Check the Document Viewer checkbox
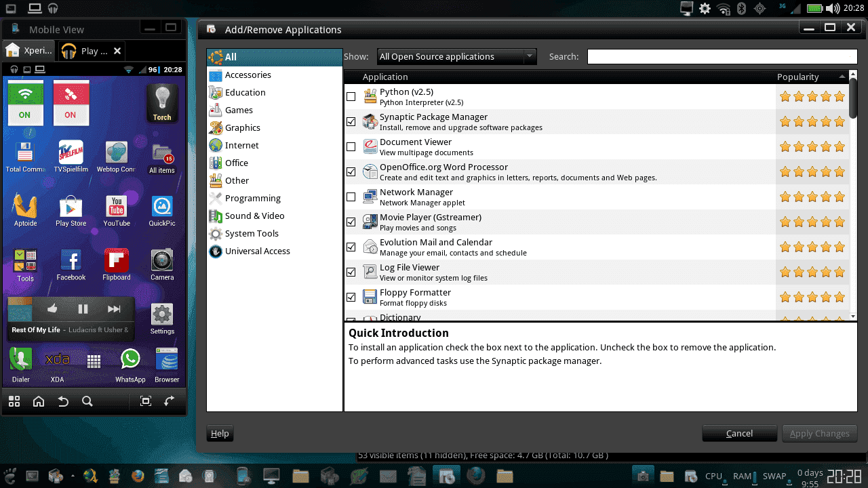 click(x=351, y=147)
